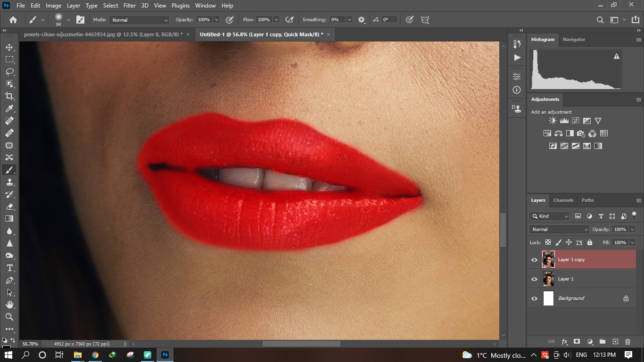Add a Channel Mixer adjustment

pos(593,133)
